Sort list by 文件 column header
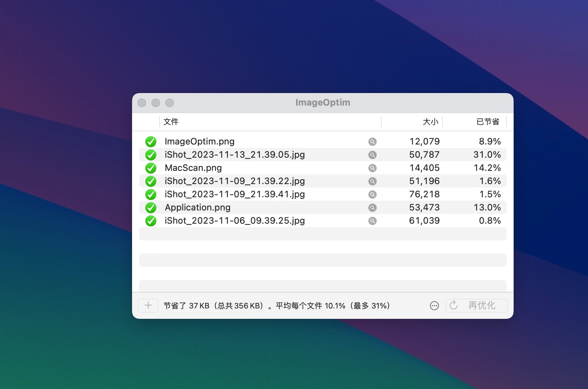Image resolution: width=588 pixels, height=389 pixels. [171, 122]
